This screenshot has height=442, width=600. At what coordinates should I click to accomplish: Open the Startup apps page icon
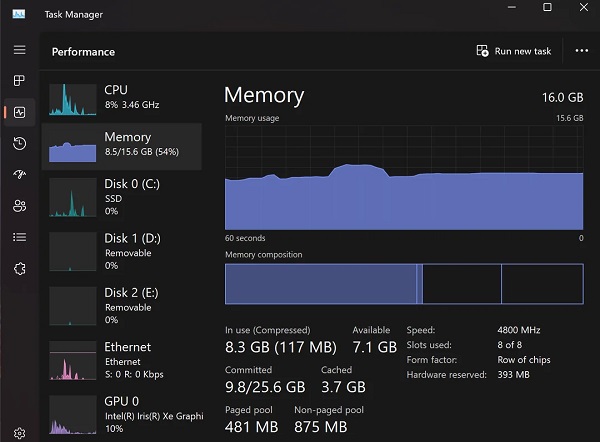click(19, 175)
